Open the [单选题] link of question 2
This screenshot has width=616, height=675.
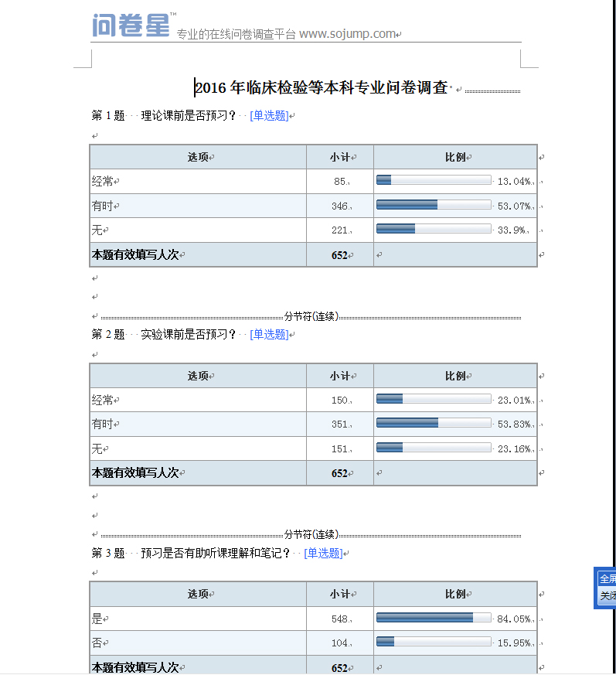[269, 334]
